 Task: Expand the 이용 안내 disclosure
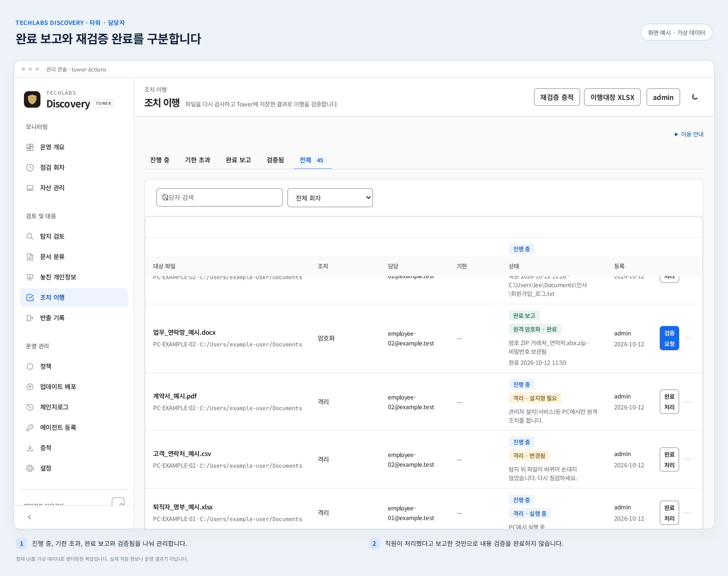pos(689,134)
